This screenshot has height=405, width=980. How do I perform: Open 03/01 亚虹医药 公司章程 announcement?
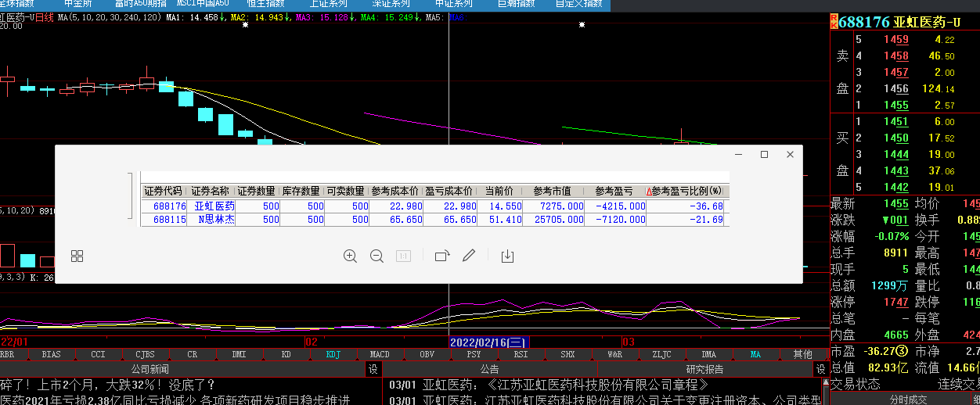click(548, 385)
